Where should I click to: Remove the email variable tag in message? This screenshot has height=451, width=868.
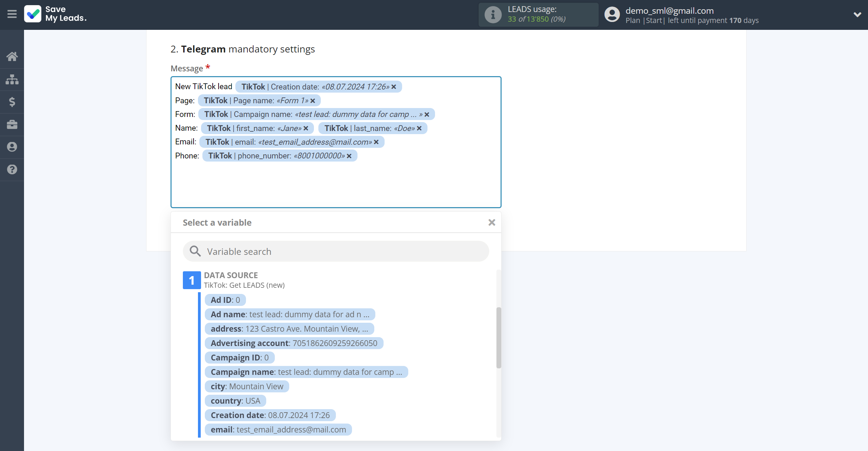tap(376, 142)
